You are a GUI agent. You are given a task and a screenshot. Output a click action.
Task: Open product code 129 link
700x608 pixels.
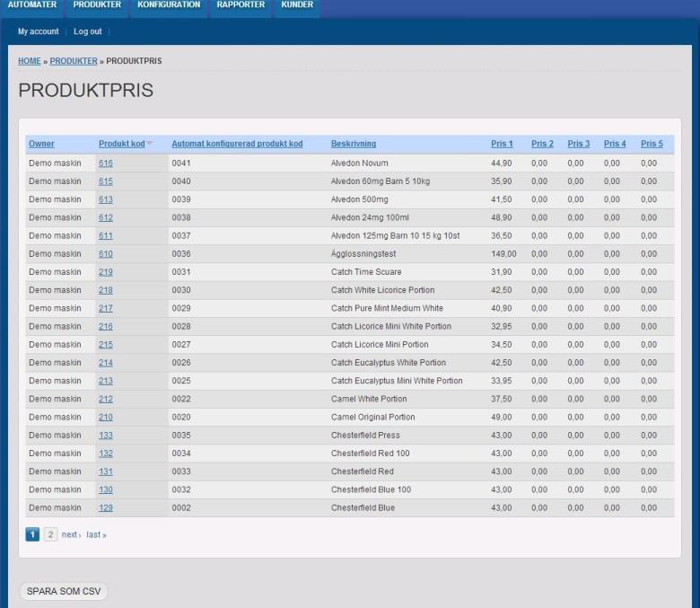click(x=106, y=508)
